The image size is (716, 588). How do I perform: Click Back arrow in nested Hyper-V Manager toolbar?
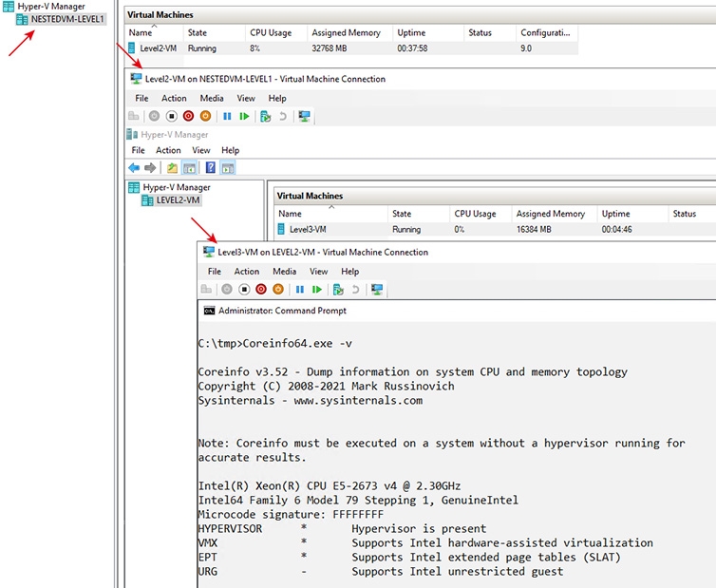(x=134, y=168)
